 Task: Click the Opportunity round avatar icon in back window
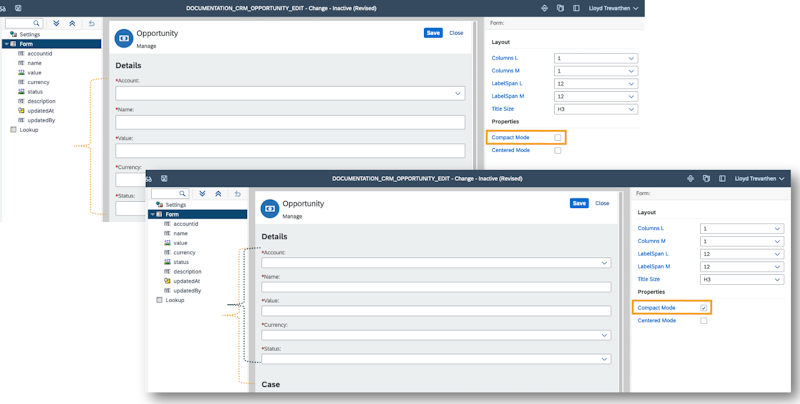pyautogui.click(x=124, y=38)
